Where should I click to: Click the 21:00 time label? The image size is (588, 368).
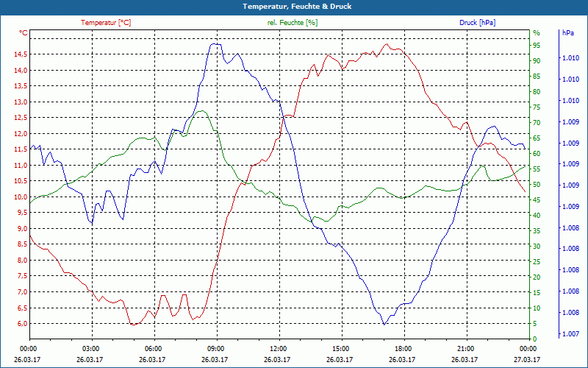(x=465, y=349)
